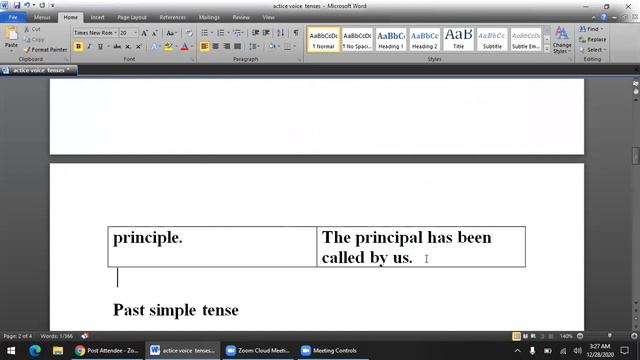Viewport: 640px width, 360px height.
Task: Apply subscript formatting
Action: click(x=128, y=47)
